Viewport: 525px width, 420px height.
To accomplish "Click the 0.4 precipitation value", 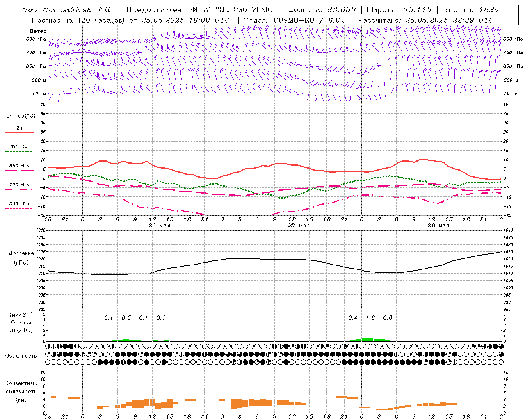I will coord(353,318).
